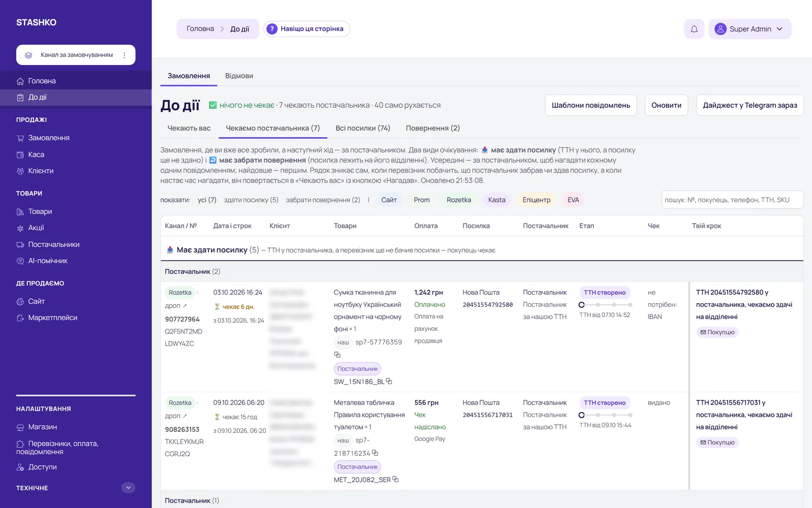
Task: Open the Чекають вас tab
Action: click(189, 128)
